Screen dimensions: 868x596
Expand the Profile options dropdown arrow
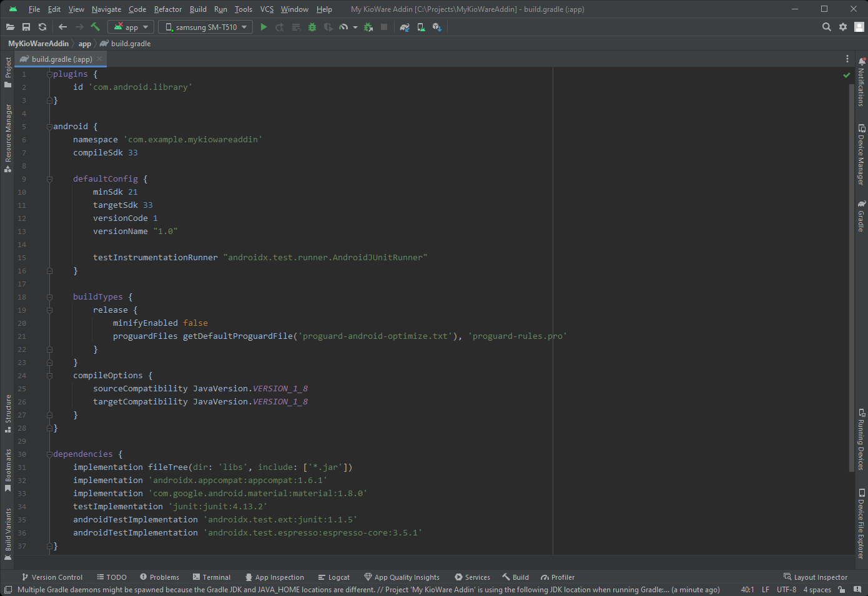pyautogui.click(x=355, y=27)
